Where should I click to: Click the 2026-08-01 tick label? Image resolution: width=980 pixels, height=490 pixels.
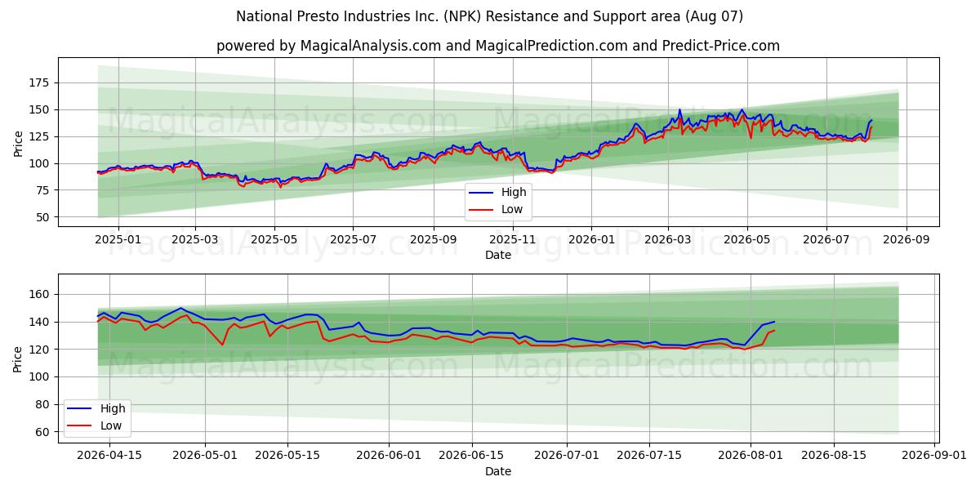pos(751,457)
